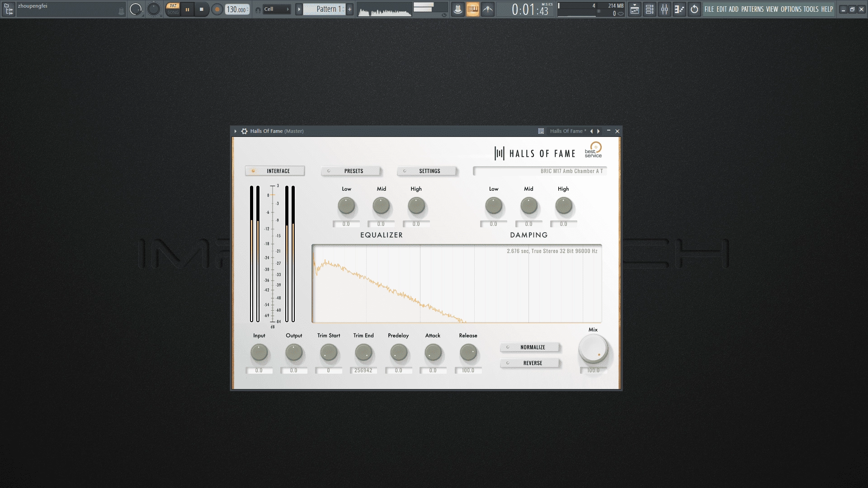
Task: Click the Output gain knob
Action: pos(294,352)
